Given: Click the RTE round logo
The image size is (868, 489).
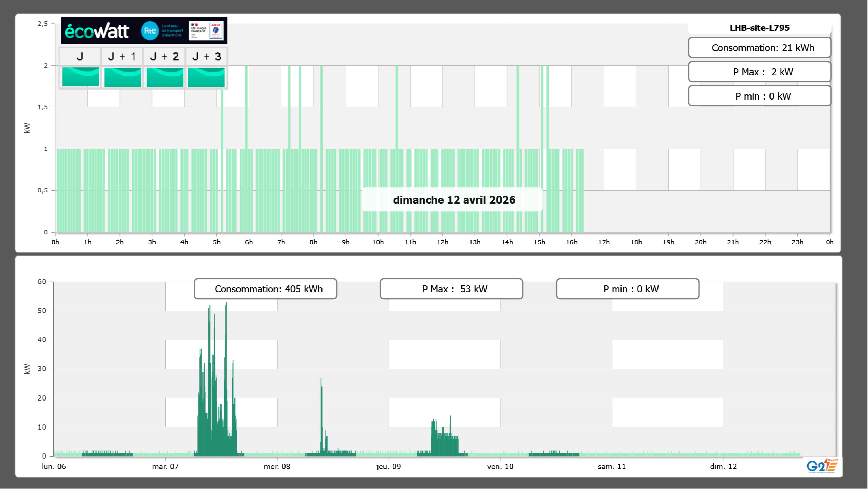Looking at the screenshot, I should 150,31.
